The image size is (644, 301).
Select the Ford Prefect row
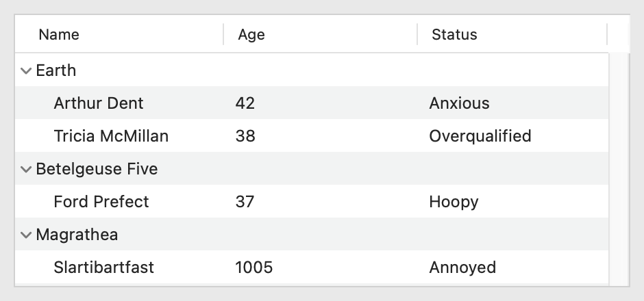click(x=101, y=202)
